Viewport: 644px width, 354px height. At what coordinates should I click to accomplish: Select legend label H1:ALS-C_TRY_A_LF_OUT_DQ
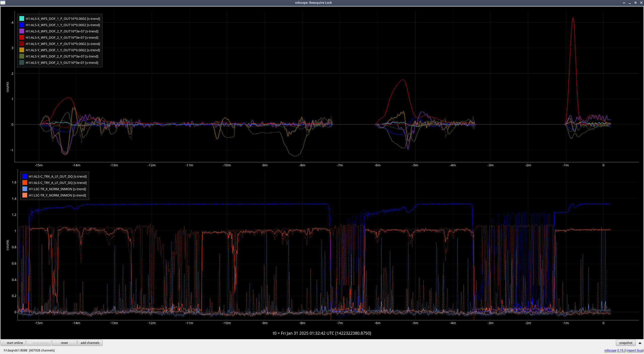click(x=58, y=183)
